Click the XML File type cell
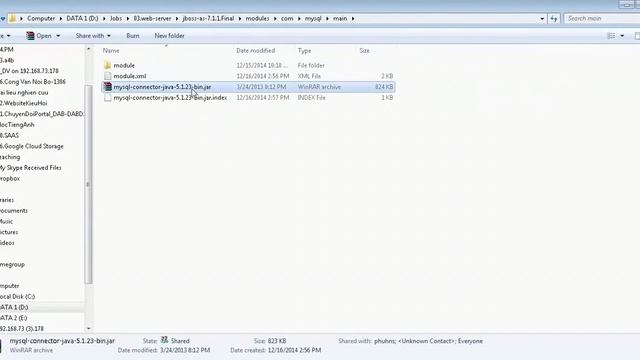The image size is (640, 360). (309, 76)
